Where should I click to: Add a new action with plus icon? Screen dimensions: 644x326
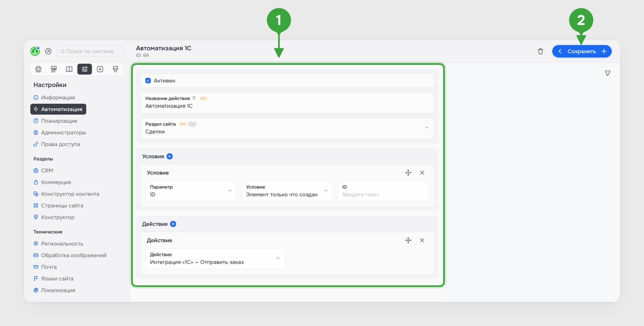(173, 224)
